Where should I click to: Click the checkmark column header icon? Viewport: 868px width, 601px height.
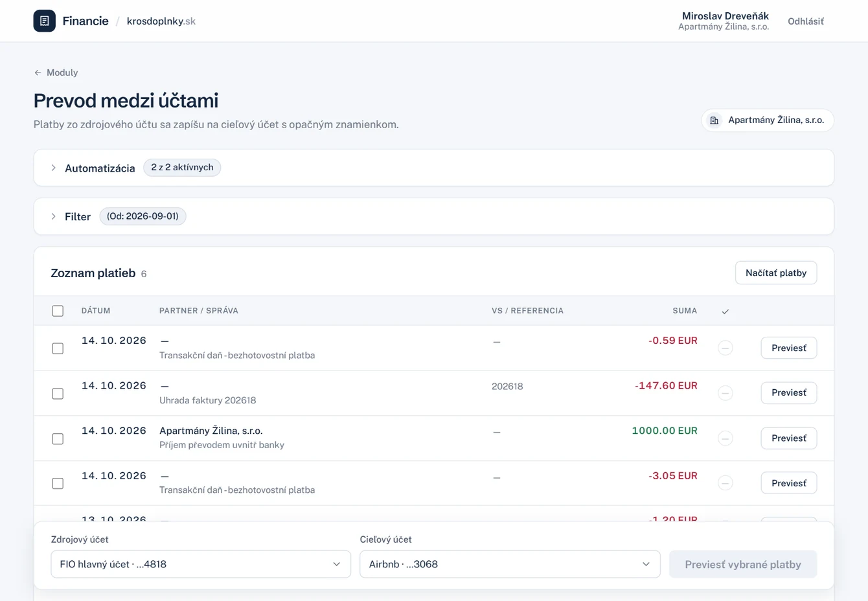[x=725, y=312]
